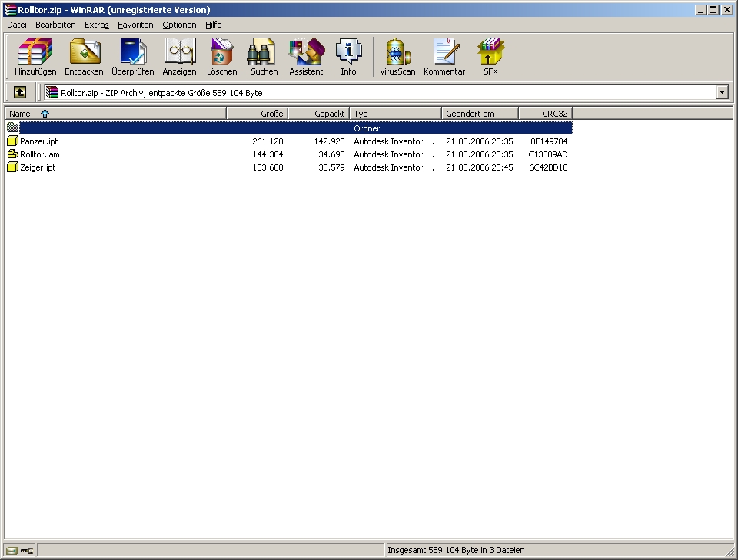The height and width of the screenshot is (560, 738).
Task: Open the Favoriten menu
Action: coord(135,25)
